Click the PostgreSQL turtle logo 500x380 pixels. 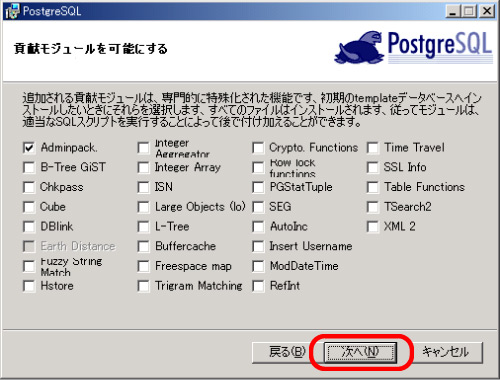tap(360, 47)
